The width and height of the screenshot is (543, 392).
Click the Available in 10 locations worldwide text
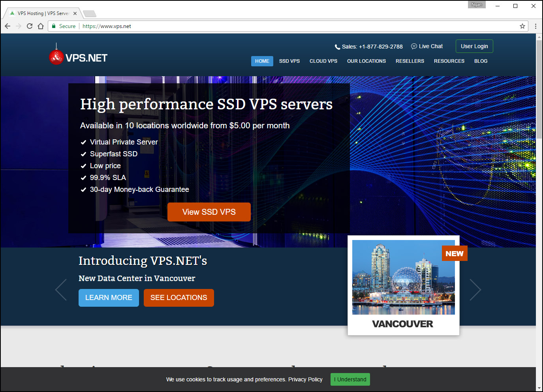pyautogui.click(x=185, y=126)
